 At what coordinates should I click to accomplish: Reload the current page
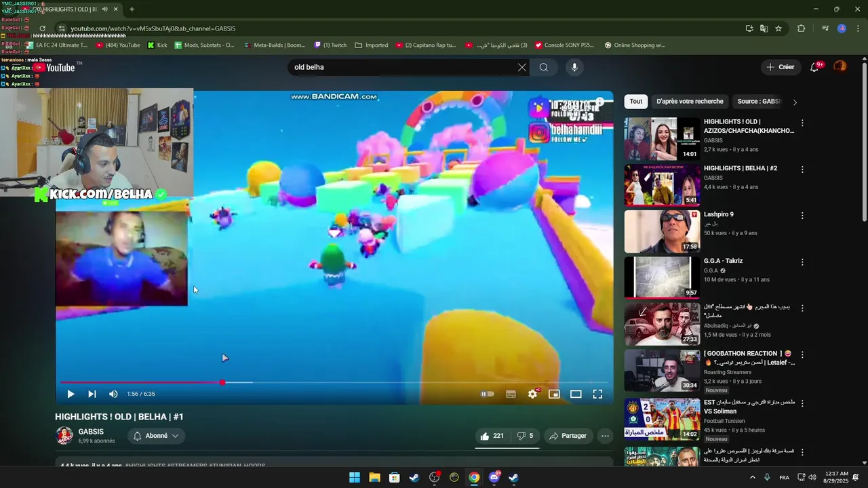(42, 28)
